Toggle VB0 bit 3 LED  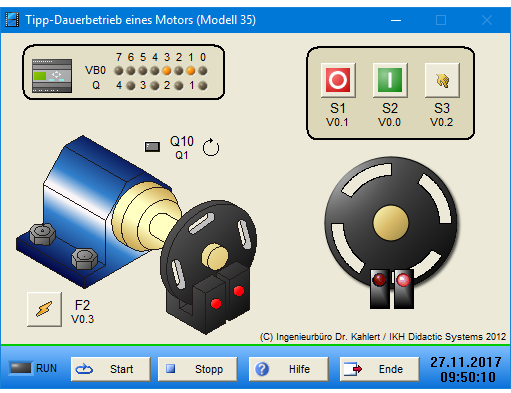tap(167, 71)
